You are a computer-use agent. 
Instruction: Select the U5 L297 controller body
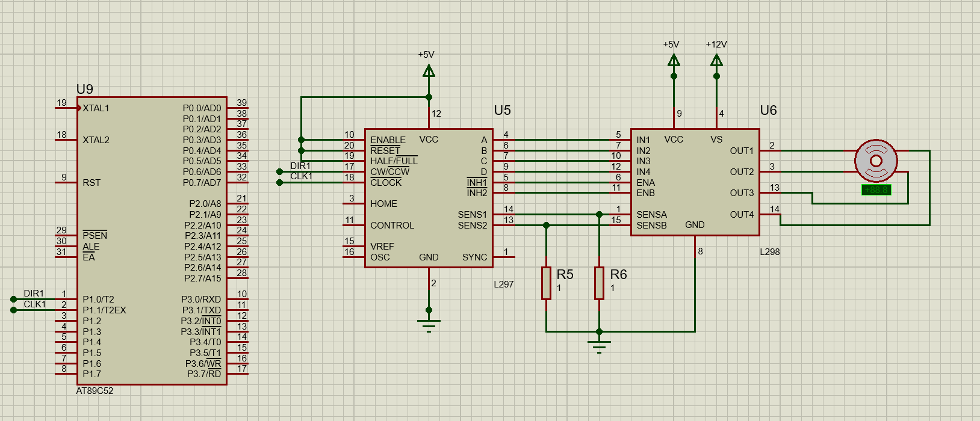click(x=429, y=198)
